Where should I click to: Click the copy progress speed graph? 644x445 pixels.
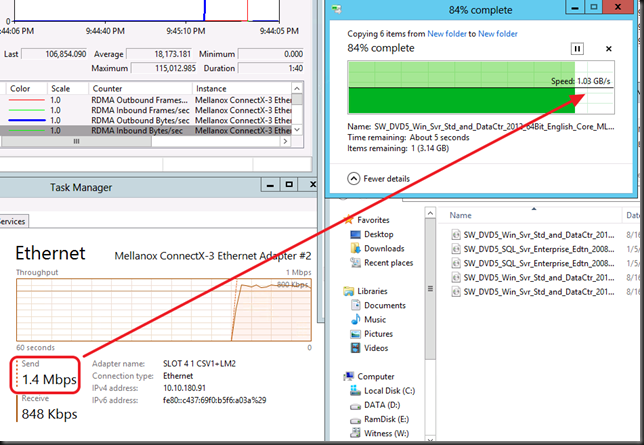481,87
